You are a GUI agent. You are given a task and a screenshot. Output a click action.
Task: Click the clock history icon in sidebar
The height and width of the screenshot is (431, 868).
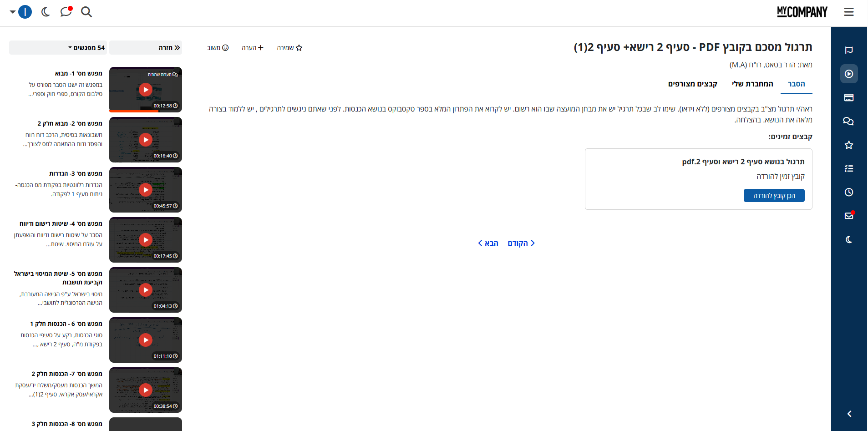click(848, 192)
